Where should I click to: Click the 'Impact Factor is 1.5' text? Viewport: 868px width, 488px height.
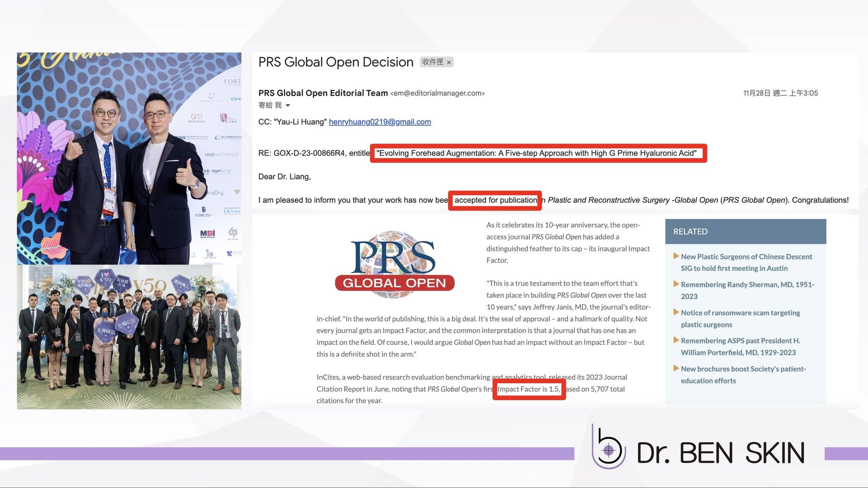pyautogui.click(x=529, y=389)
